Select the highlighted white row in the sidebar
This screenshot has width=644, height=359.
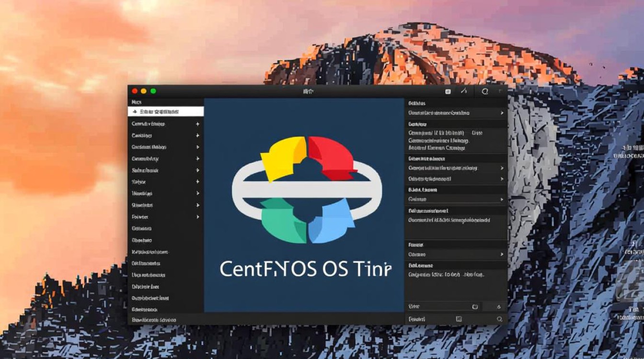pyautogui.click(x=166, y=112)
